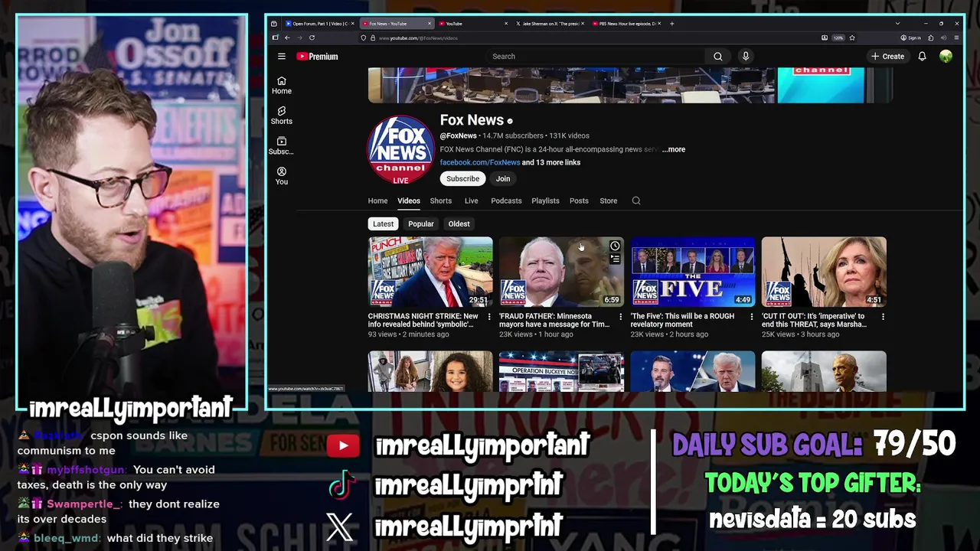The height and width of the screenshot is (551, 980).
Task: Open the facebook.com/FoxNews link
Action: 480,162
